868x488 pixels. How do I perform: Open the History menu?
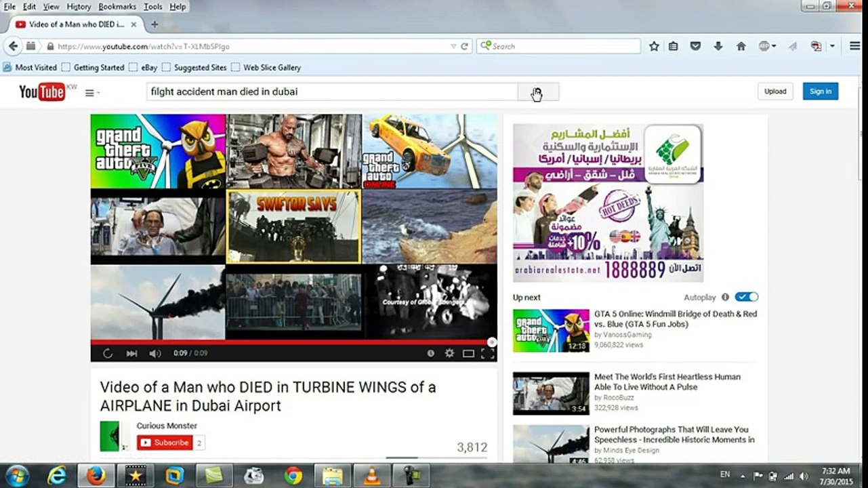[79, 7]
